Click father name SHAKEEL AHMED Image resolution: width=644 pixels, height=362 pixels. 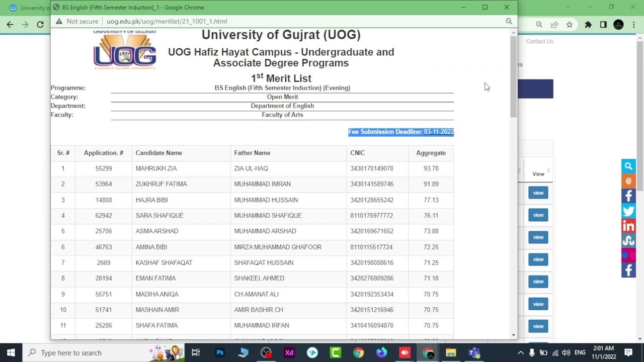pyautogui.click(x=259, y=278)
